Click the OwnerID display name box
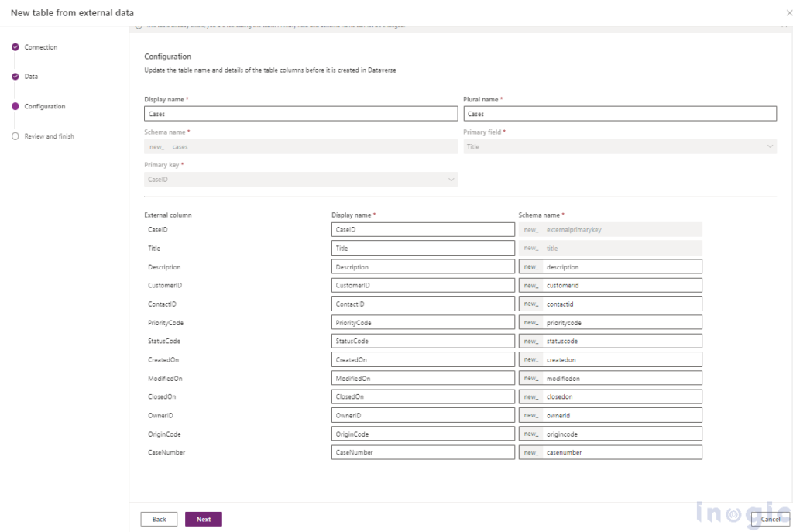This screenshot has height=532, width=793. point(423,415)
